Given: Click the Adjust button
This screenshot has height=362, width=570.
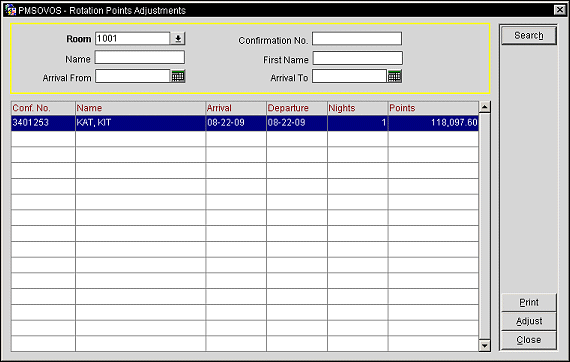Looking at the screenshot, I should click(529, 321).
